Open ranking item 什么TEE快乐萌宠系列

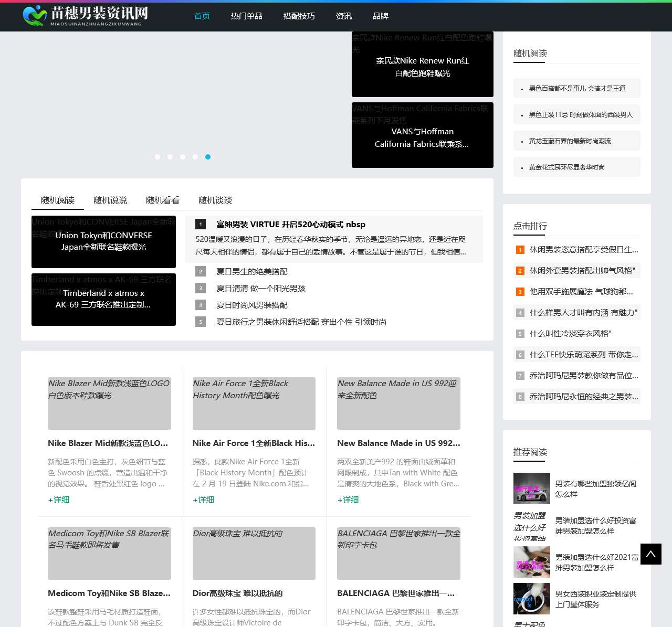[584, 354]
